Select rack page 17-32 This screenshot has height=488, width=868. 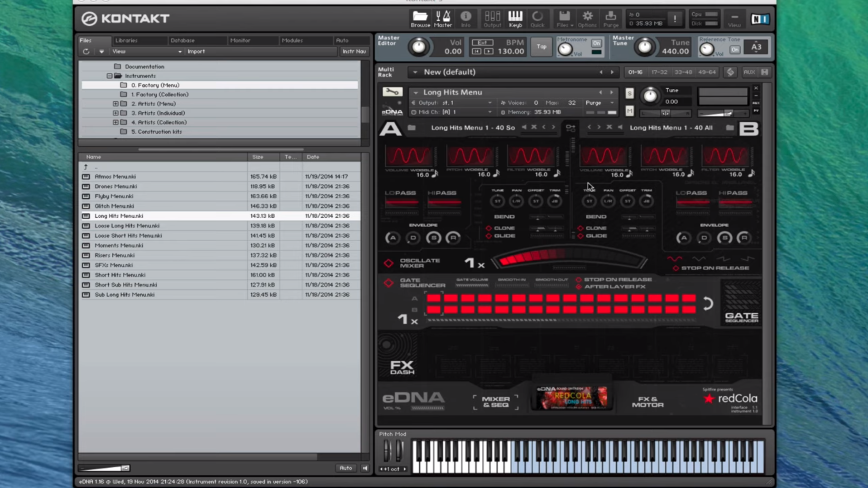click(659, 72)
